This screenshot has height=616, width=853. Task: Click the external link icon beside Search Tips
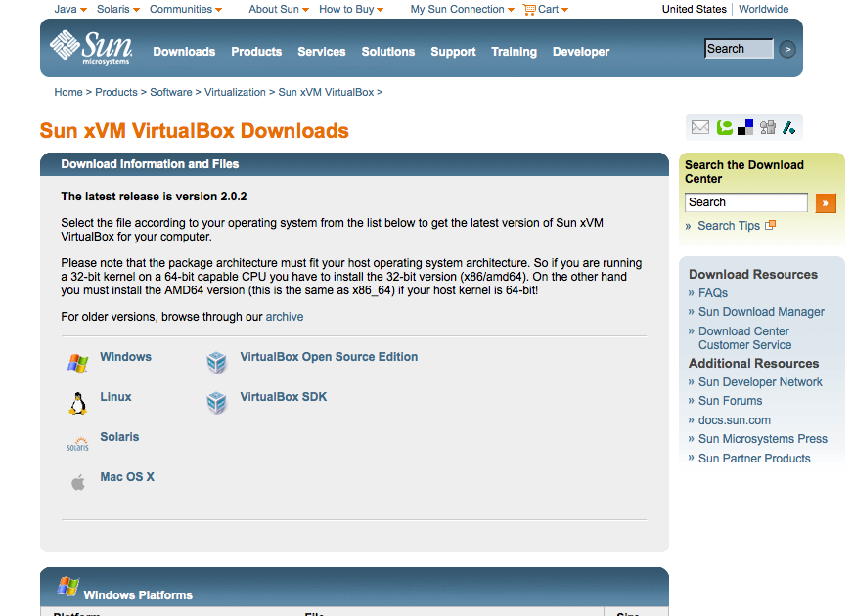point(770,225)
